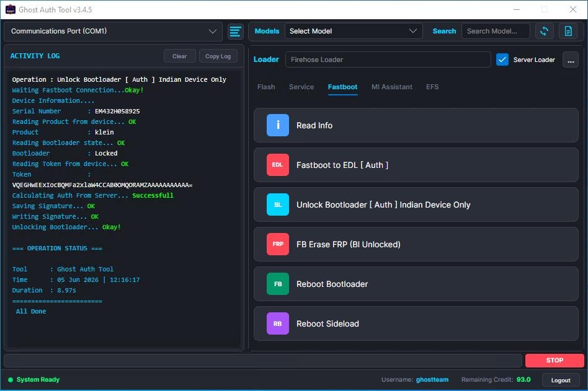Click the green System Ready status dot
Viewport: 588px width, 391px height.
tap(11, 380)
